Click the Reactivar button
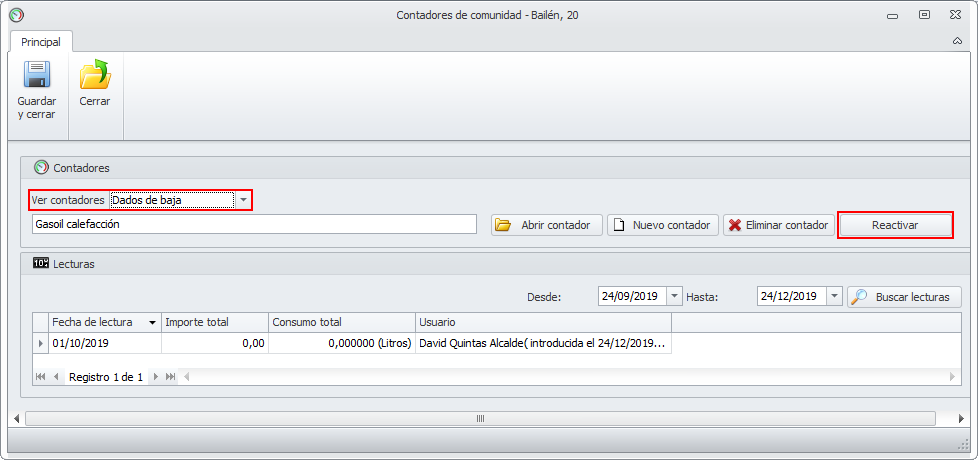978x460 pixels. tap(895, 225)
